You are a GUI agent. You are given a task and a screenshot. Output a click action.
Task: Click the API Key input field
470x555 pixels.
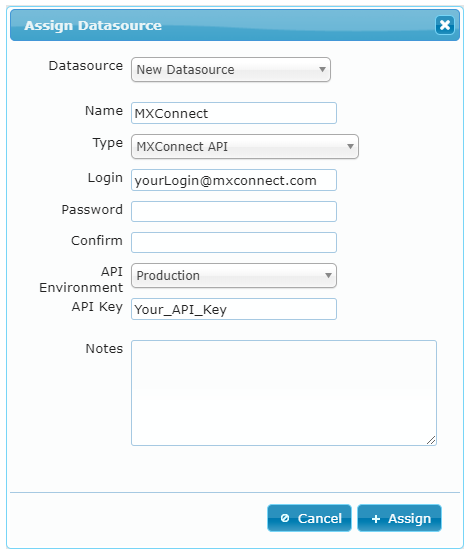pos(234,309)
